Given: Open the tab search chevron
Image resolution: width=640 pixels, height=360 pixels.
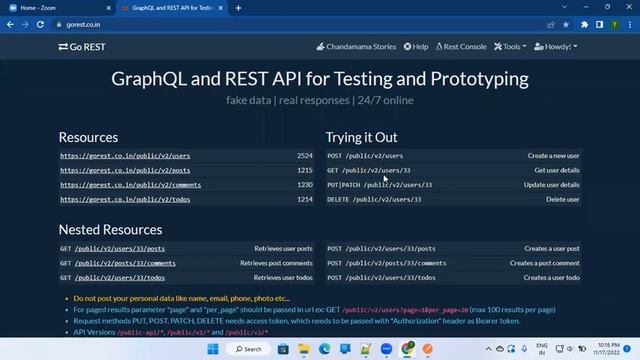Looking at the screenshot, I should (564, 7).
